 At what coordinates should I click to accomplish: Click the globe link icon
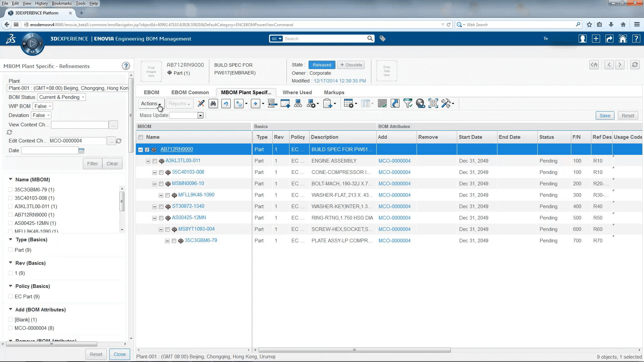click(x=420, y=104)
